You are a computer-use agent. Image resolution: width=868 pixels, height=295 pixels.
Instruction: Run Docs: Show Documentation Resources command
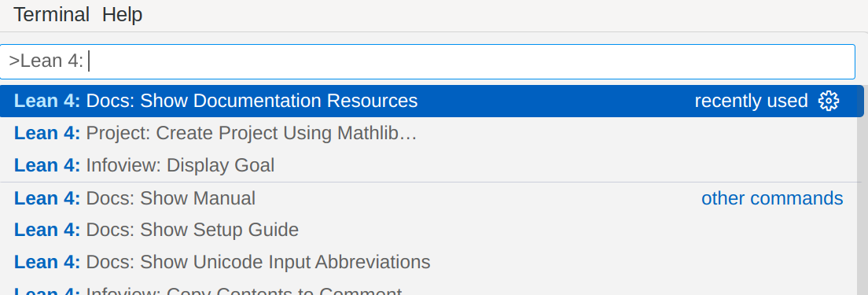(x=432, y=101)
